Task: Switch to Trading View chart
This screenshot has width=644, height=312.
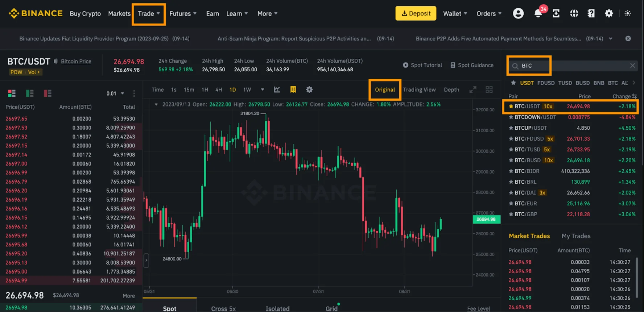Action: 419,90
